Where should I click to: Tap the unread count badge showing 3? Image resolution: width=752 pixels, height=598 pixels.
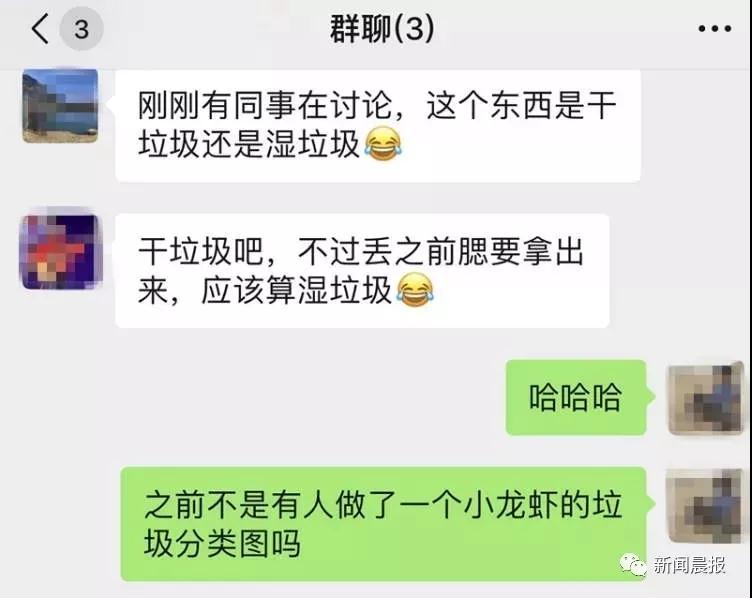[x=81, y=29]
